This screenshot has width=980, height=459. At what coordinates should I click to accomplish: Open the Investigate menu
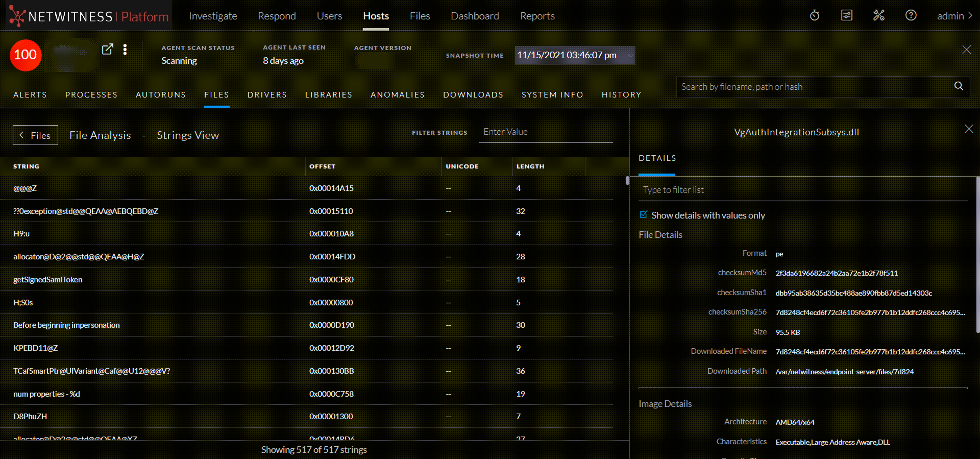tap(213, 16)
